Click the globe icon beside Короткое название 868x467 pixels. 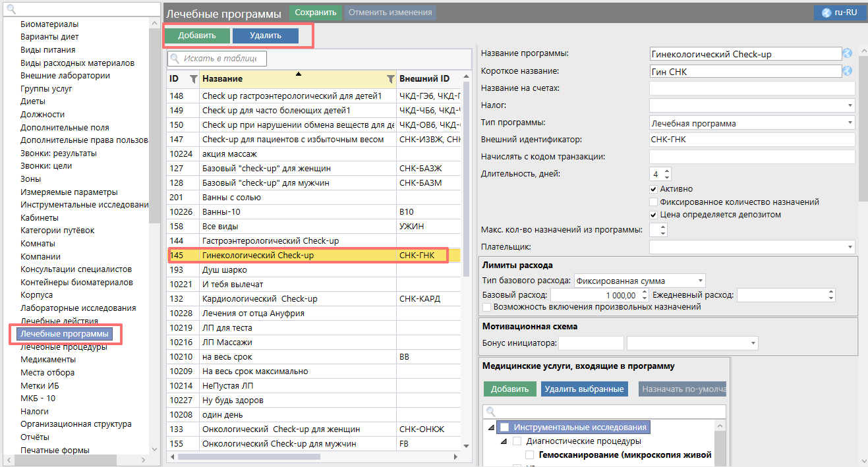click(848, 71)
